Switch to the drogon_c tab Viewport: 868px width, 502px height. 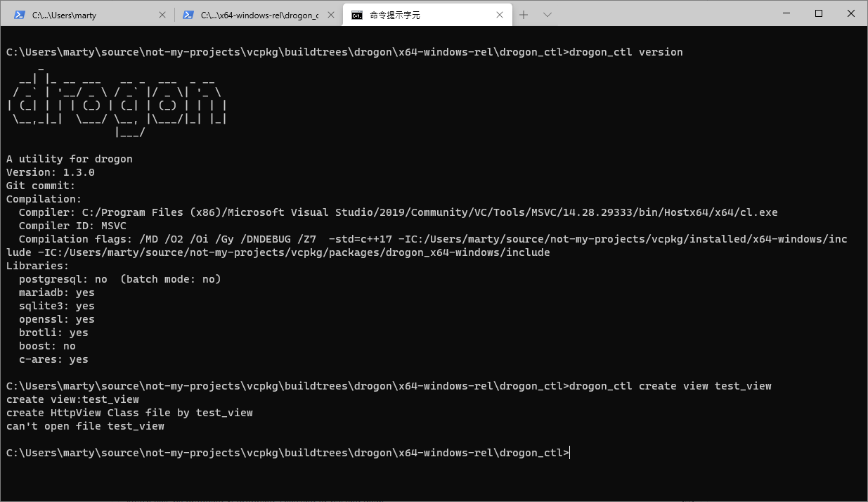(253, 14)
